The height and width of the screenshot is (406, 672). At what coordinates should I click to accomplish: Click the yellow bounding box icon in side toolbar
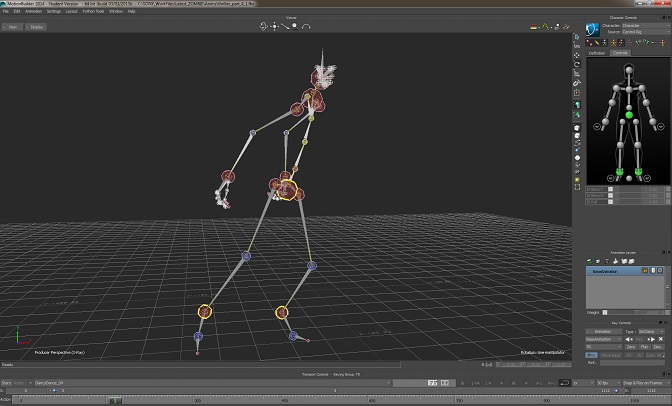pos(577,187)
